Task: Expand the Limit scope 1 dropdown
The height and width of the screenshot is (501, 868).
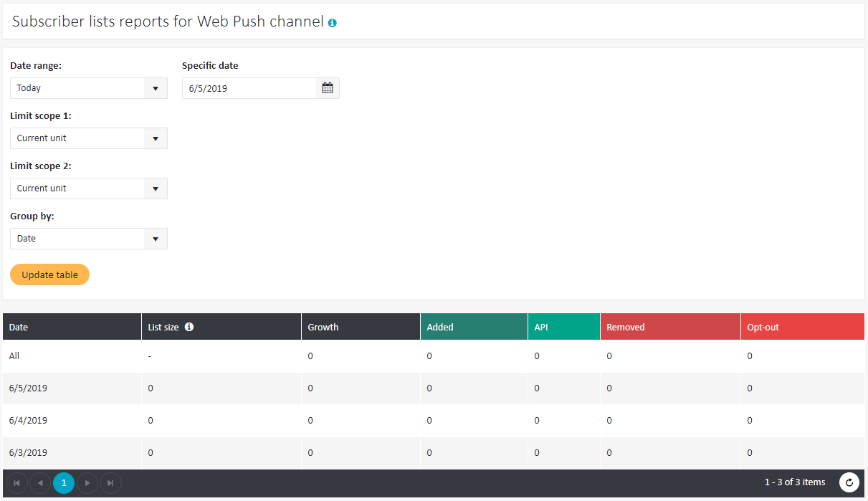Action: coord(88,138)
